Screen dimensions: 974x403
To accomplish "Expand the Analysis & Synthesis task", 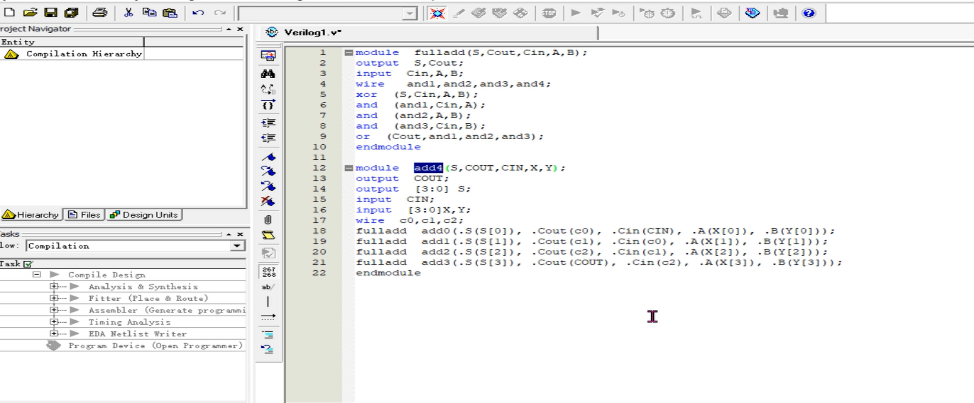I will 54,286.
